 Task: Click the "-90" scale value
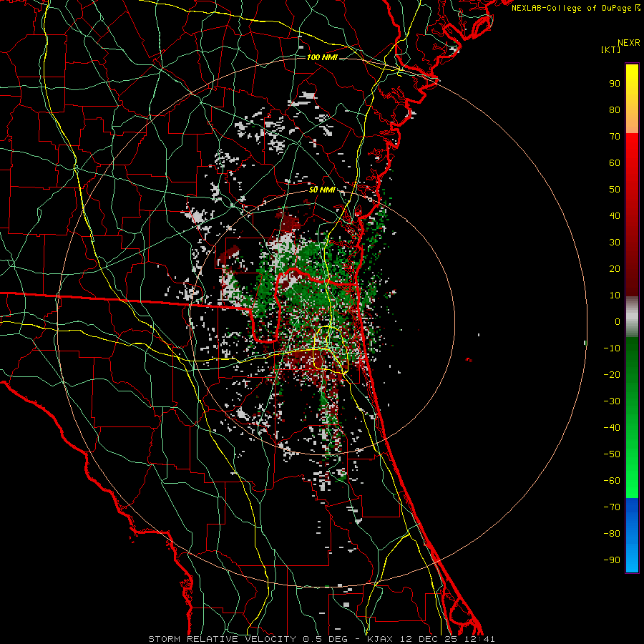point(612,560)
